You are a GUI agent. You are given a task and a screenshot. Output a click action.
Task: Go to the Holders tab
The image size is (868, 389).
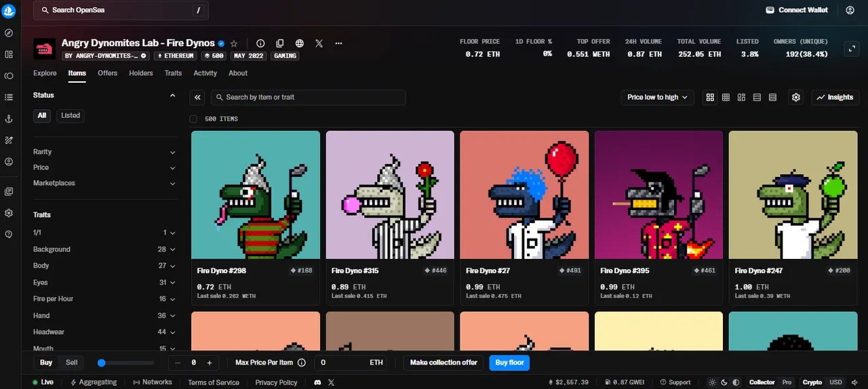141,73
